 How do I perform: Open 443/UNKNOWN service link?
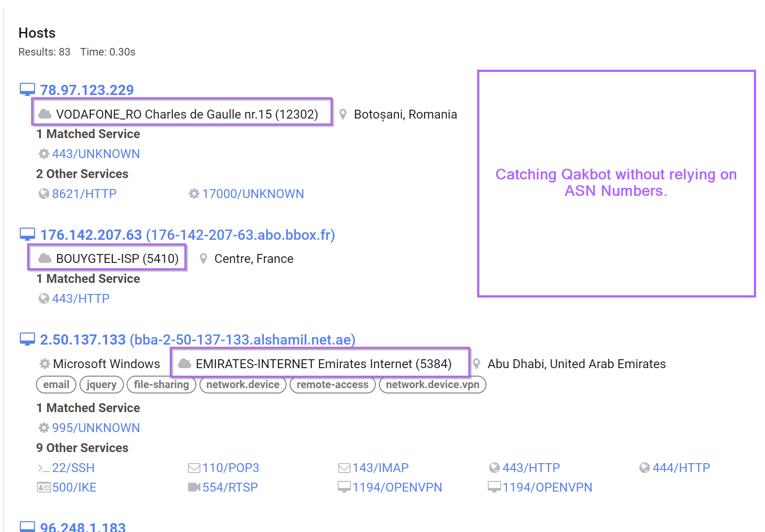coord(96,154)
